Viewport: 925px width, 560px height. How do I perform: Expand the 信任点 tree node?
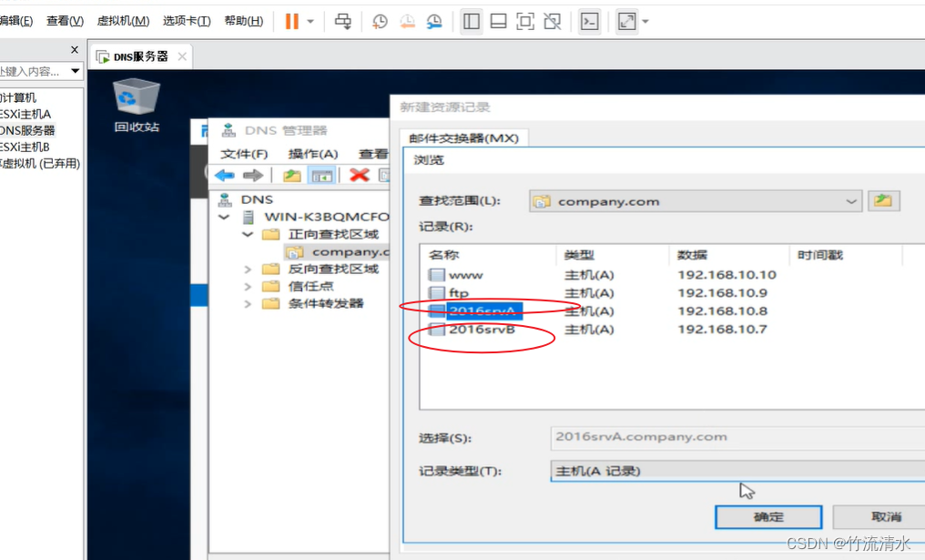coord(248,287)
